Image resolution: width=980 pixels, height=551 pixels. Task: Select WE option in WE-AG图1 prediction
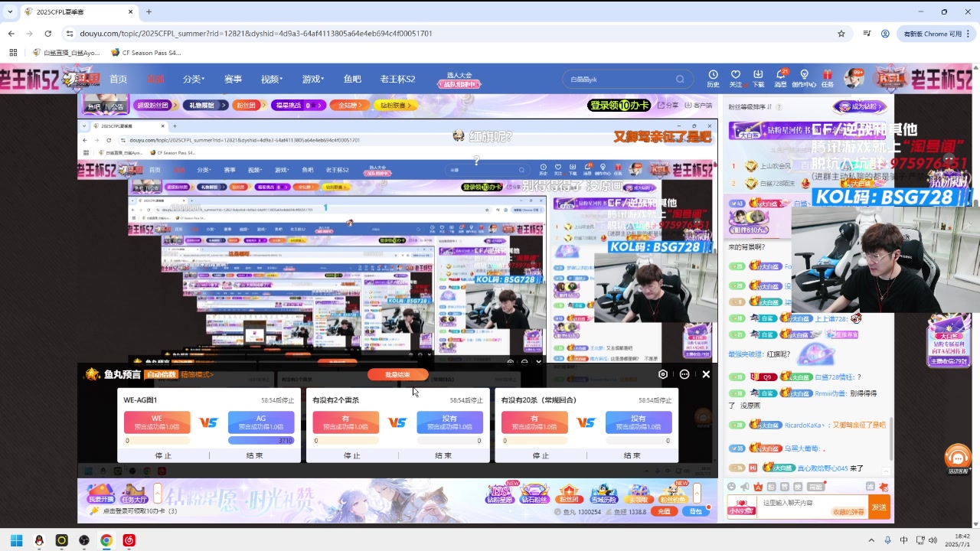pos(157,422)
